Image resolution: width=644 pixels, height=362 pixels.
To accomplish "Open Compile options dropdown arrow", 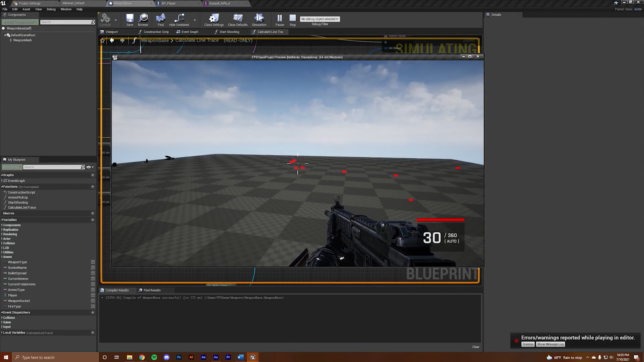I will 116,20.
